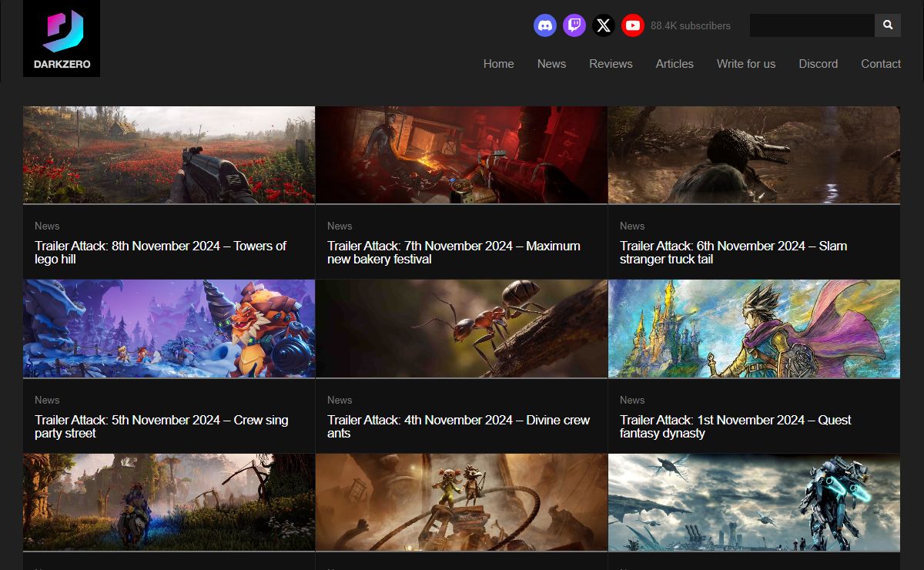Open the Articles menu item
The width and height of the screenshot is (924, 570).
[x=675, y=64]
